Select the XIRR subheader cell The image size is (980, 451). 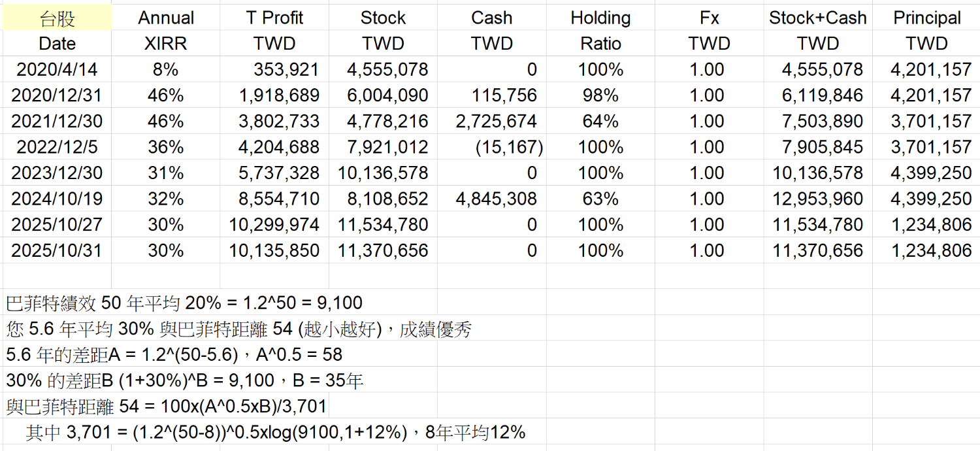(x=166, y=44)
